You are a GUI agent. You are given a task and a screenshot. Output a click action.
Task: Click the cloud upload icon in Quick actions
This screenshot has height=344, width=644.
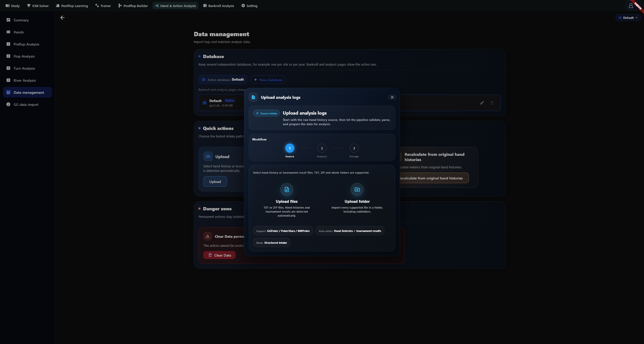(x=208, y=156)
